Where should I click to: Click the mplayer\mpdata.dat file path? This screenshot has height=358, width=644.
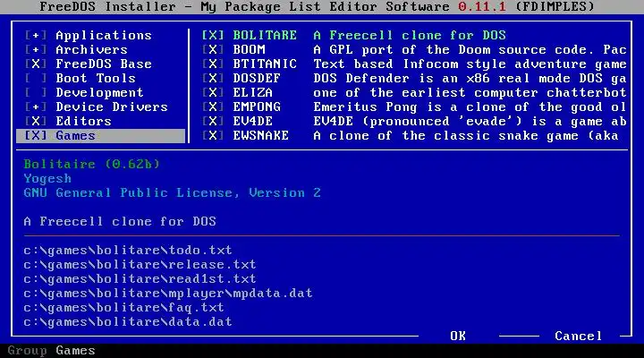coord(168,294)
